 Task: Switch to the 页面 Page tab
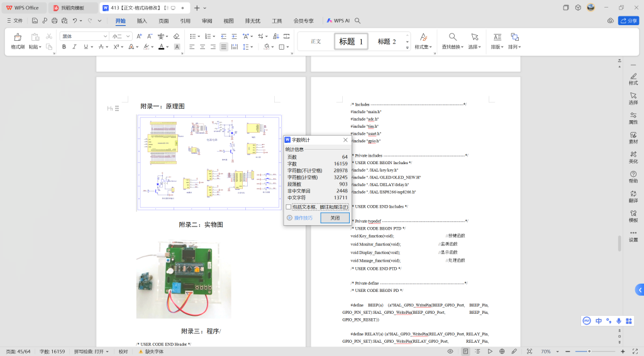tap(164, 21)
